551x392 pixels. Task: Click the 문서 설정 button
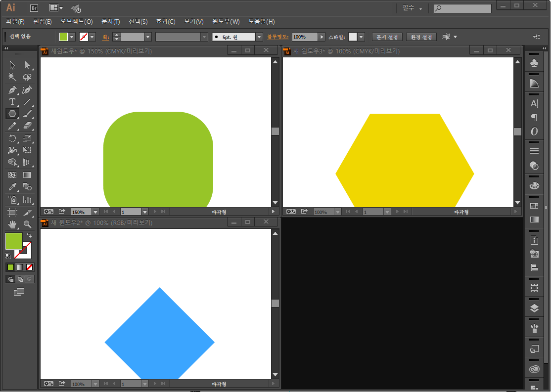tap(387, 37)
